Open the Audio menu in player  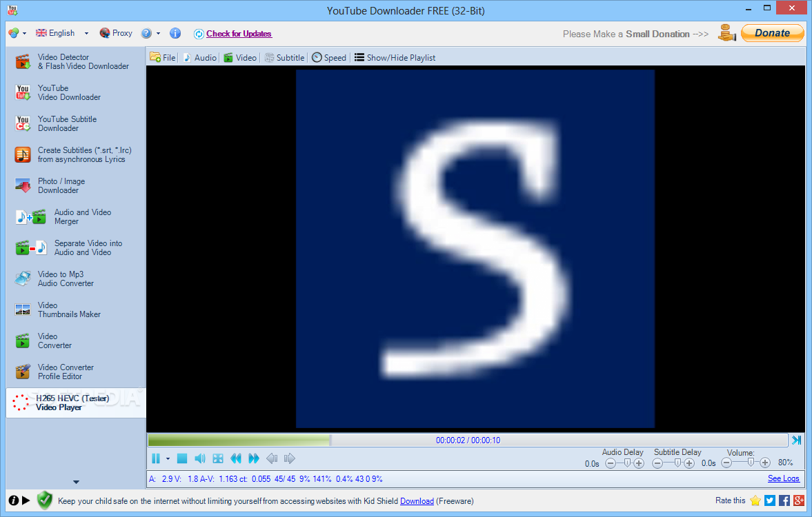(200, 57)
